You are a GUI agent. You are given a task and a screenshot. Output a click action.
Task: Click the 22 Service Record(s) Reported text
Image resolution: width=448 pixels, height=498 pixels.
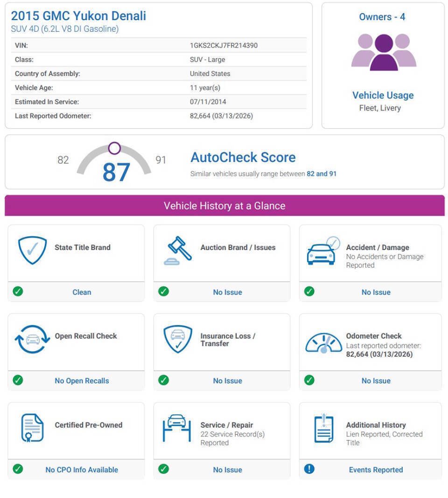[x=232, y=438]
